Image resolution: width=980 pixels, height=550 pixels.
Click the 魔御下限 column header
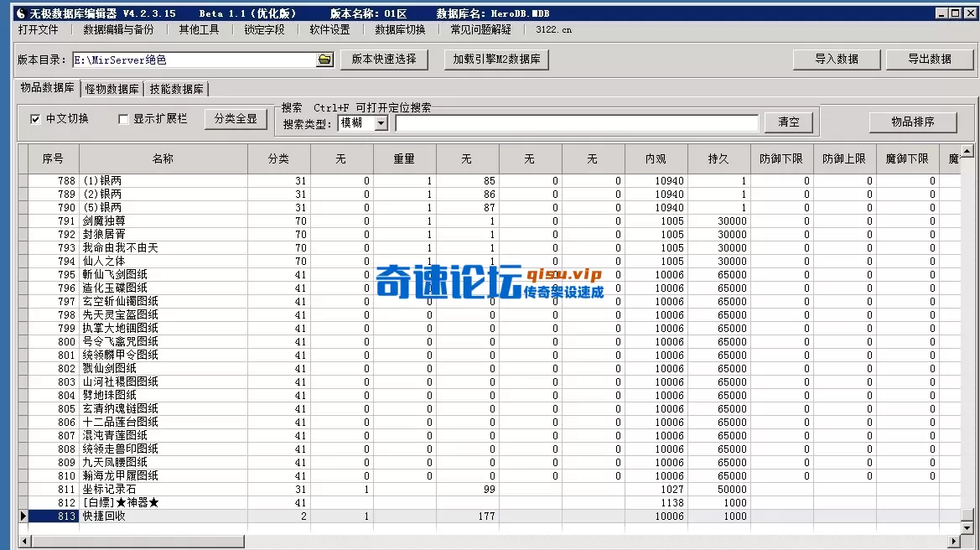(907, 158)
